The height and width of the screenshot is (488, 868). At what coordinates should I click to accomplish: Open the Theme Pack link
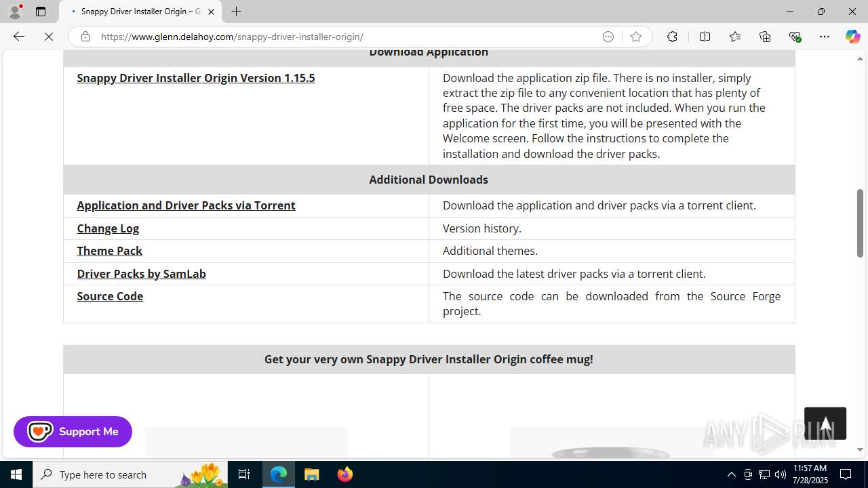(x=109, y=251)
